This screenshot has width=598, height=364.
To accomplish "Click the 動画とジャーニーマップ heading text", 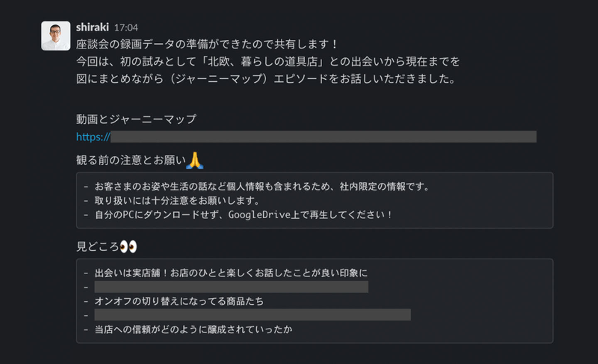I will (x=136, y=120).
